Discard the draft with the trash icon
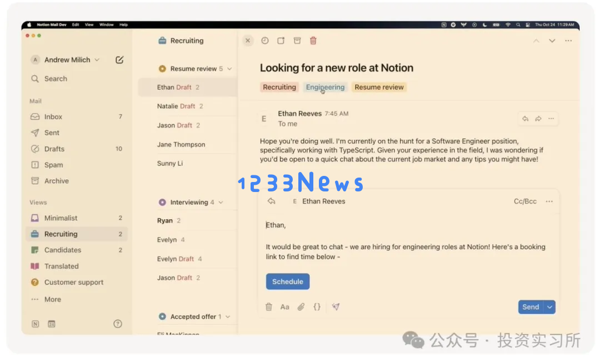 click(269, 307)
